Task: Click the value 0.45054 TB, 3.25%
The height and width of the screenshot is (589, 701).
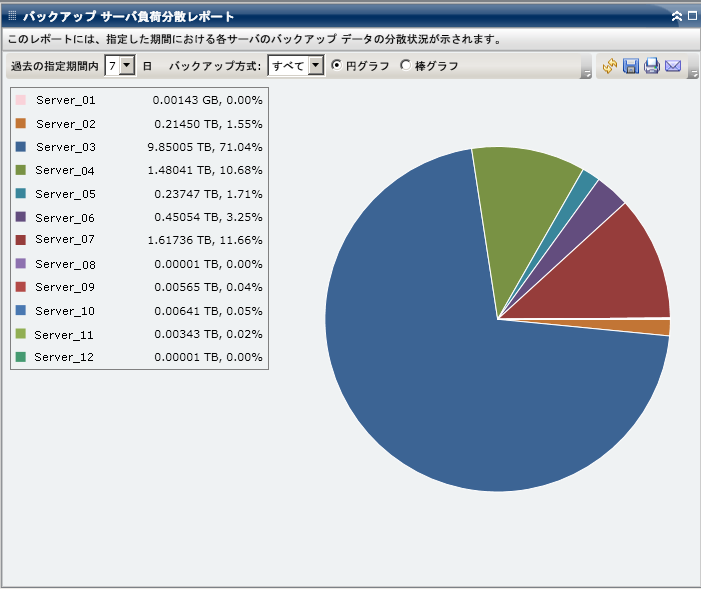Action: tap(208, 217)
